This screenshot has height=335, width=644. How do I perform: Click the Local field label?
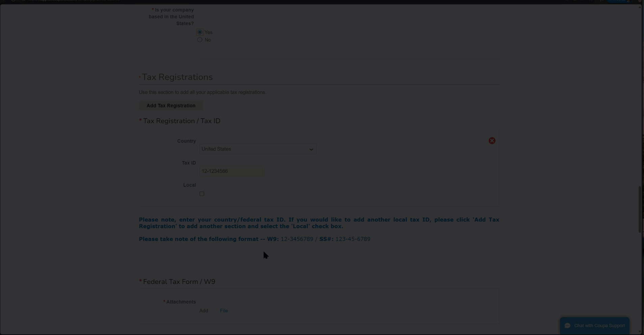(189, 185)
